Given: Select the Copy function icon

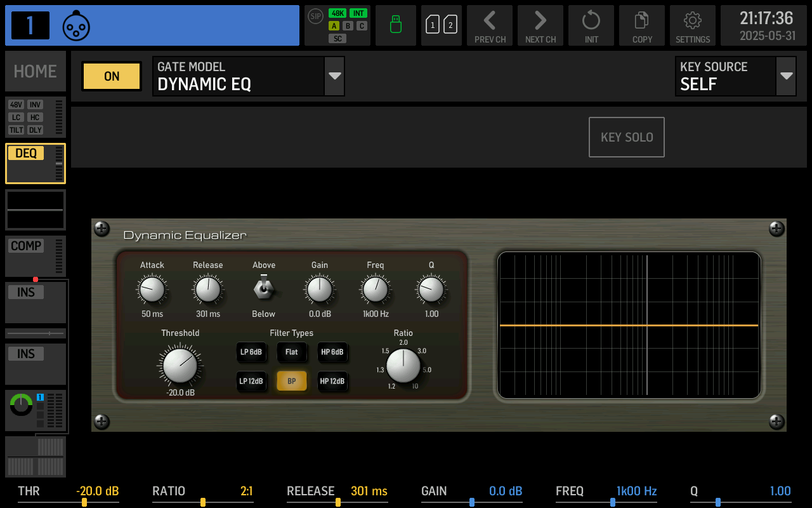Looking at the screenshot, I should (642, 25).
